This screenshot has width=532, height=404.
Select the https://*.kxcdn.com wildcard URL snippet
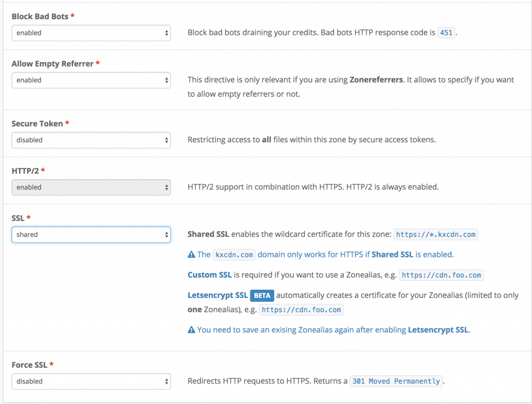point(435,235)
